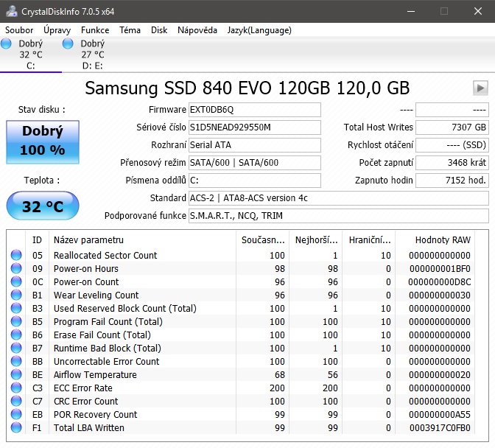Minimize the CrystalDiskInfo window
This screenshot has height=448, width=495.
[411, 11]
